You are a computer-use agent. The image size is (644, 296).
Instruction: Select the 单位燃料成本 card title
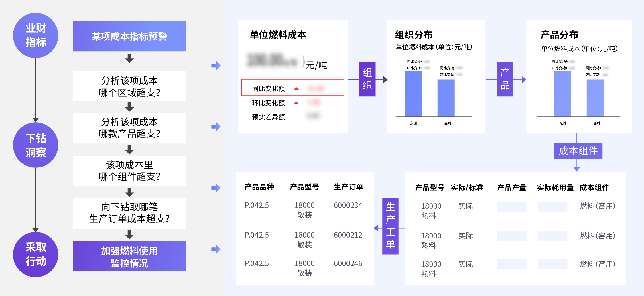click(278, 35)
